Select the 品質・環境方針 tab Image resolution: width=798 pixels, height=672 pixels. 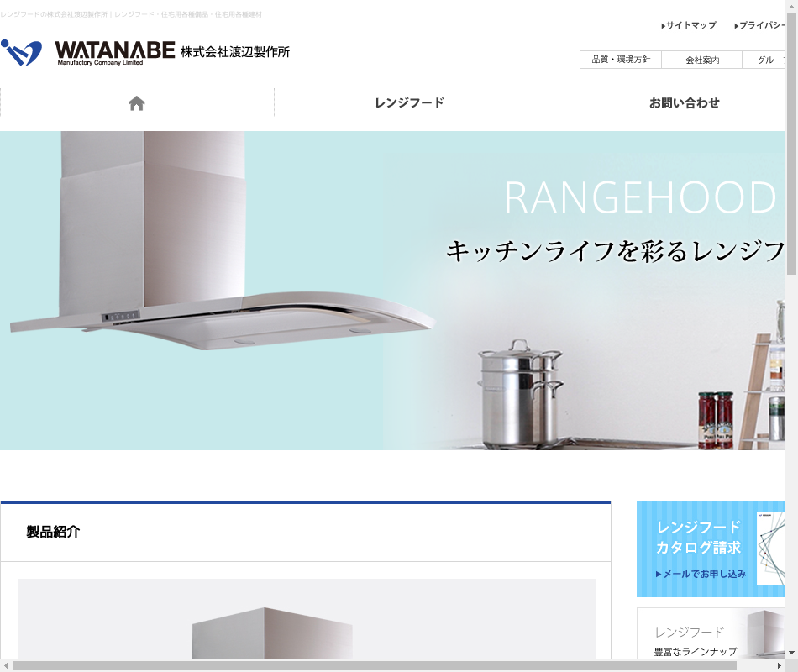point(621,60)
